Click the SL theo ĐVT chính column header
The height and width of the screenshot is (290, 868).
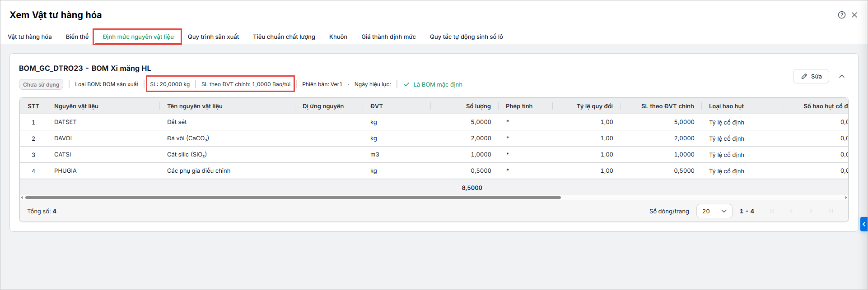667,106
